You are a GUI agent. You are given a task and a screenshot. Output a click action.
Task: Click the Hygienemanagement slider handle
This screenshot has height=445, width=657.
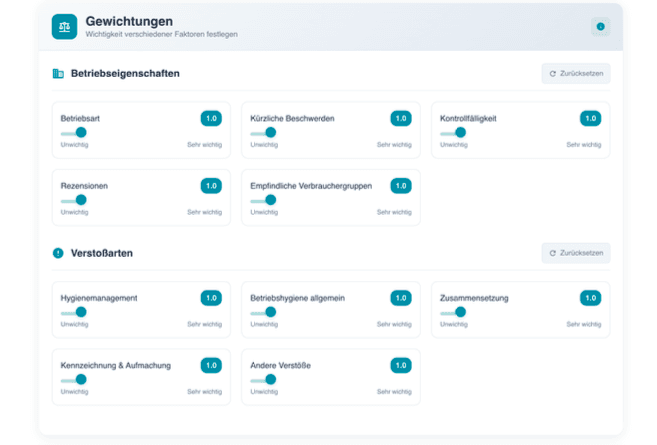81,312
